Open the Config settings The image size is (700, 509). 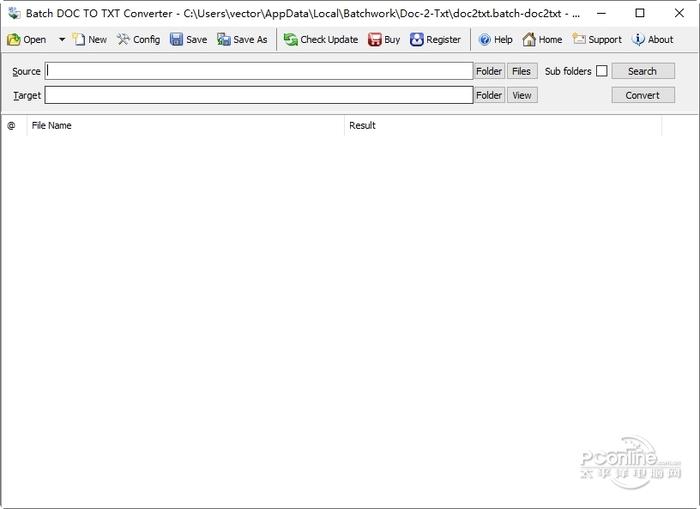click(x=138, y=40)
